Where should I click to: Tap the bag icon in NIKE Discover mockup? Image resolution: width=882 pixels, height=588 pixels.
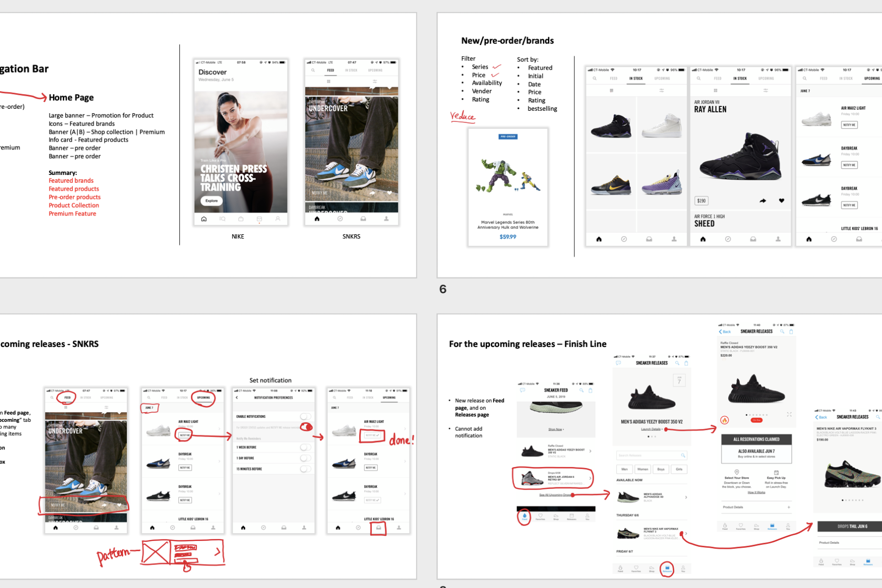241,219
